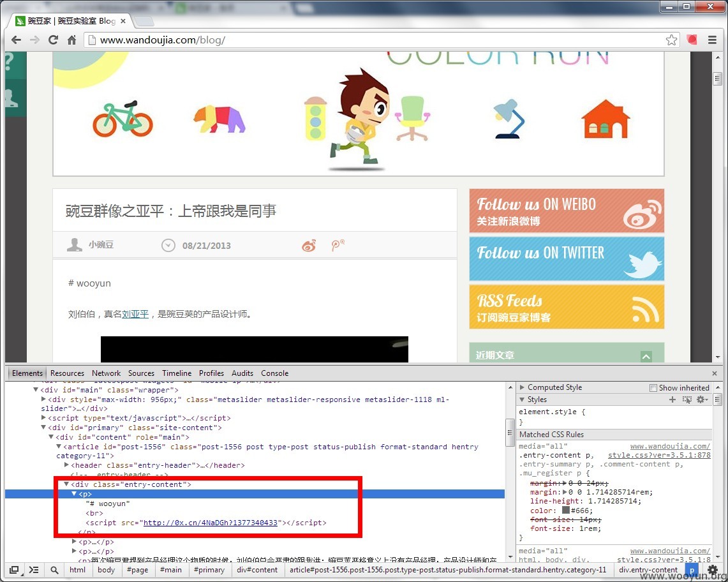Click the orange house illustration in slider

click(605, 119)
